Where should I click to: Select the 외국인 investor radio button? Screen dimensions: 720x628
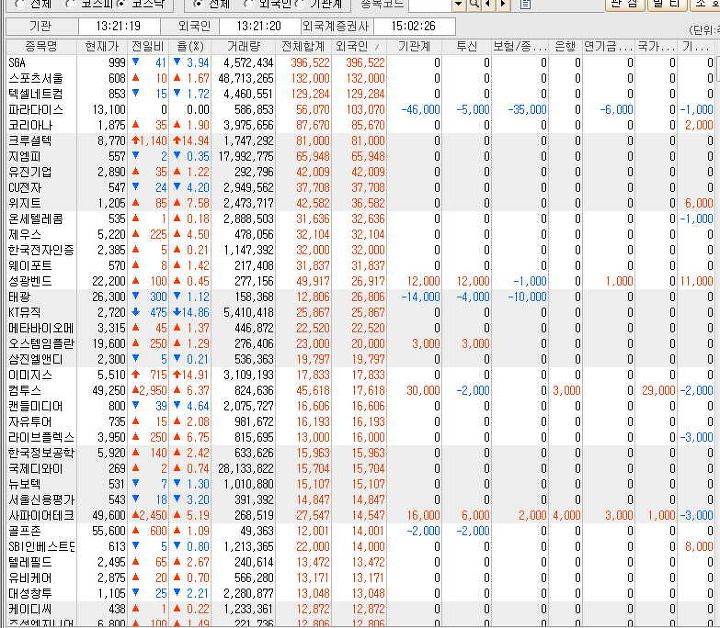tap(248, 4)
